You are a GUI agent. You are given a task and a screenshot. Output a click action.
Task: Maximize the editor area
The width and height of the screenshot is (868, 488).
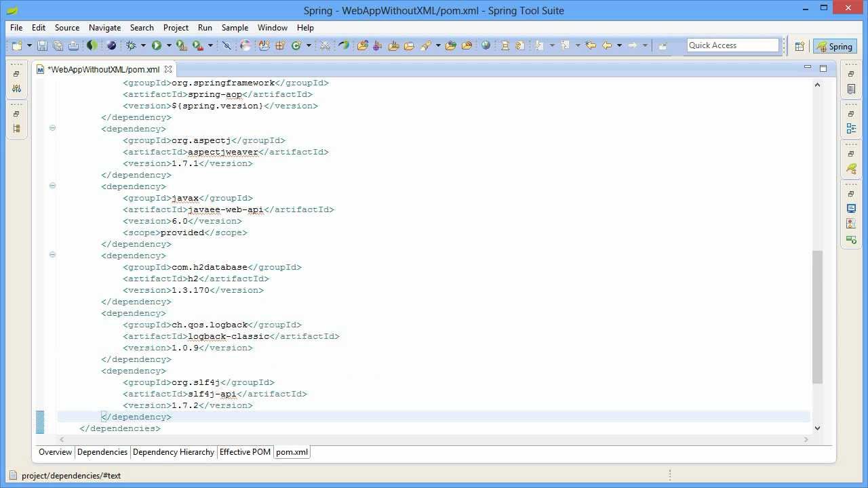[x=823, y=68]
